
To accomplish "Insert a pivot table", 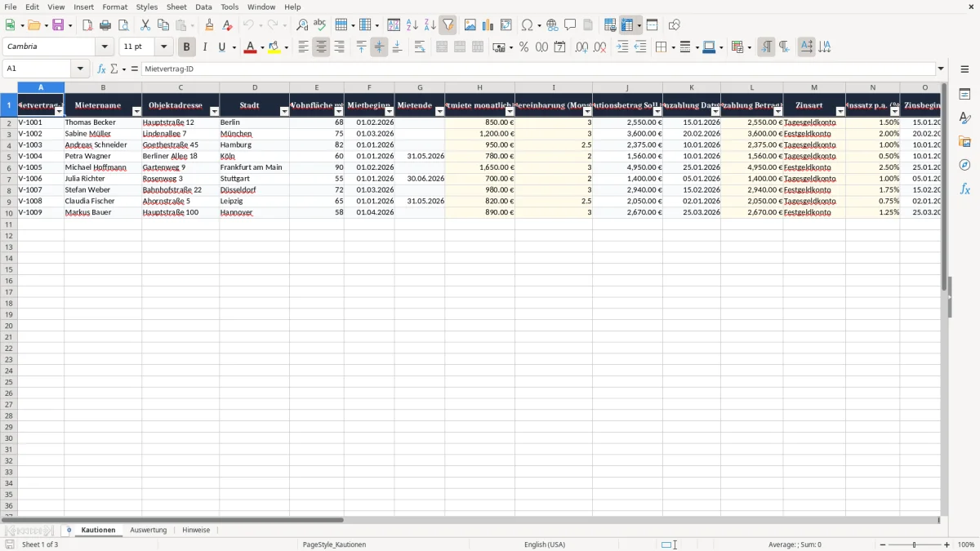I will (x=506, y=25).
